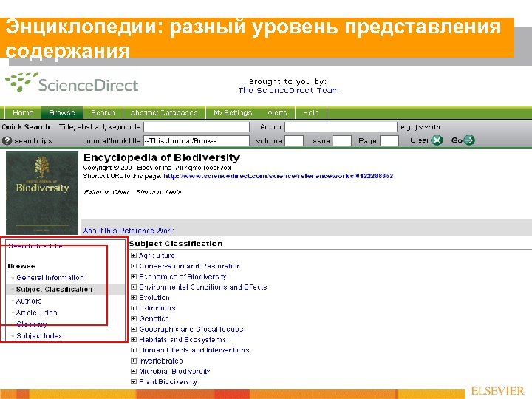Open the My Settings tab

click(x=233, y=112)
